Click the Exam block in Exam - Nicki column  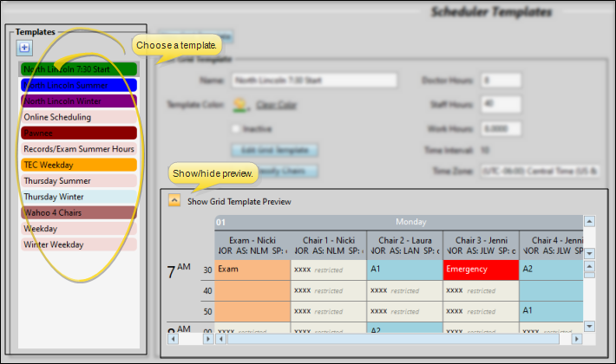252,270
